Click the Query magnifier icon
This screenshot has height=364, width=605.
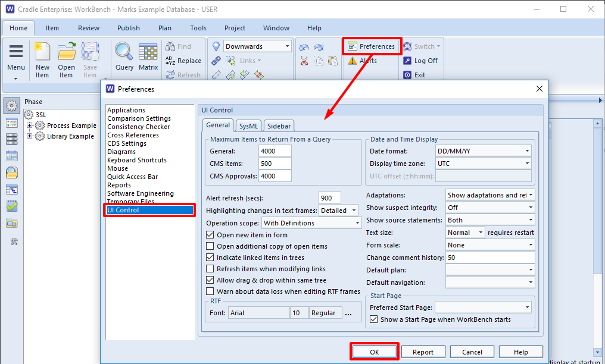coord(124,51)
